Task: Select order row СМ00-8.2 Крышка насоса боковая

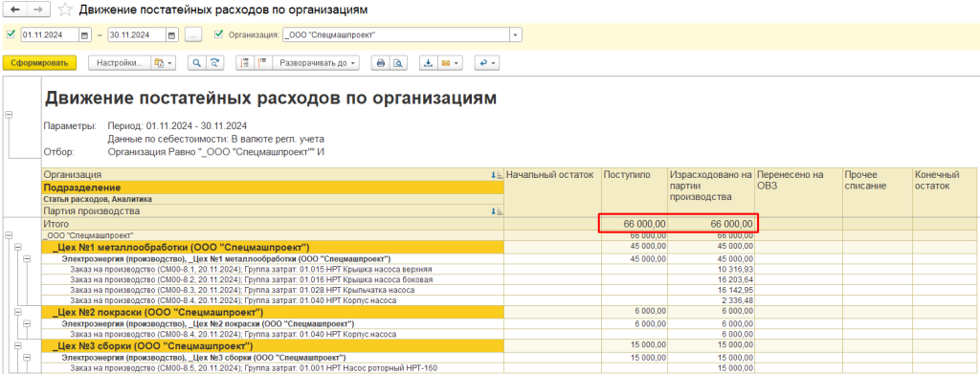Action: click(273, 279)
